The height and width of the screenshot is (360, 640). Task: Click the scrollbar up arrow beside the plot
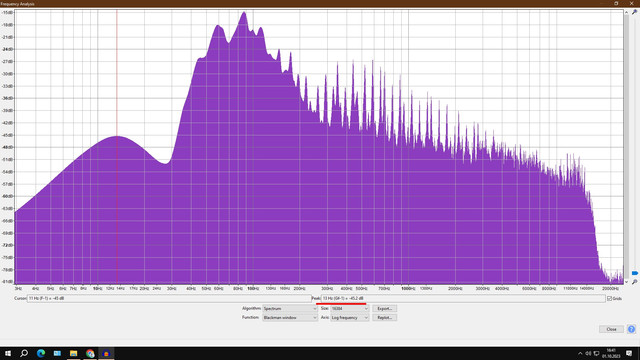(x=626, y=13)
